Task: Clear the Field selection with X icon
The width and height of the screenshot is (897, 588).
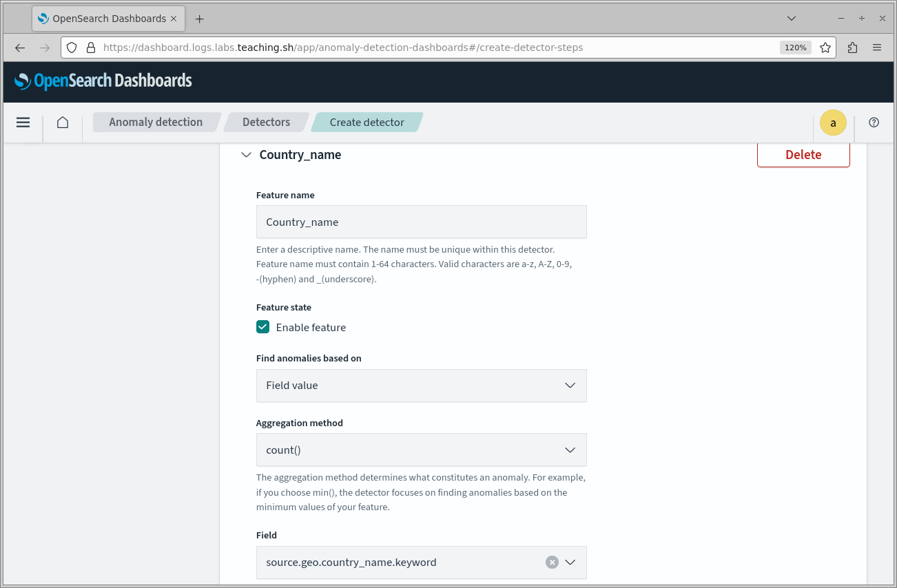Action: pos(552,563)
